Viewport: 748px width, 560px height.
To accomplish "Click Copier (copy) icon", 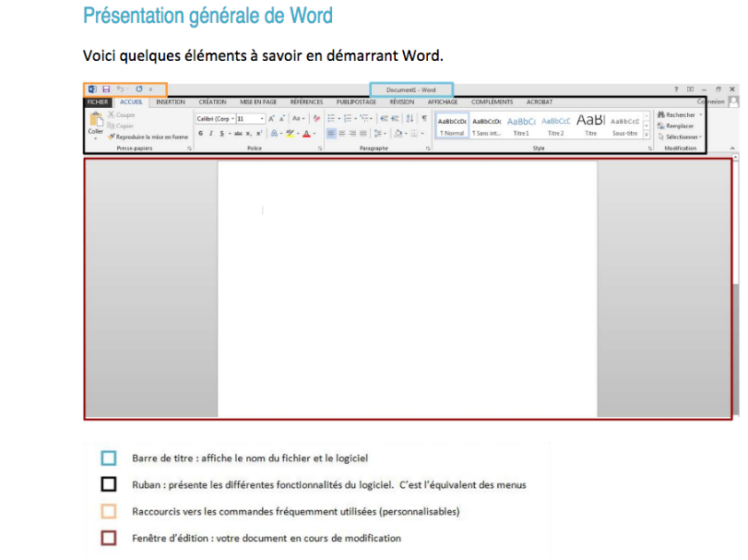I will (112, 125).
